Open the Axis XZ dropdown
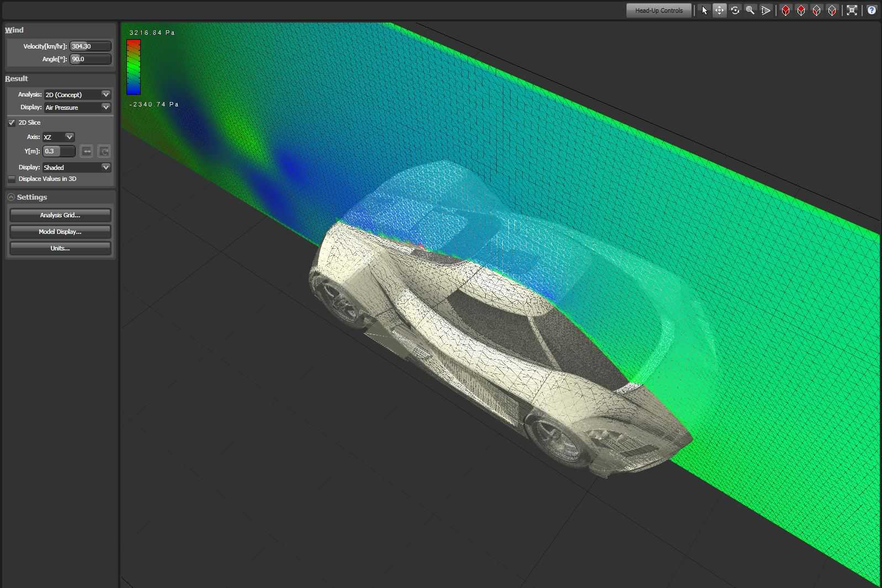882x588 pixels. [x=59, y=137]
